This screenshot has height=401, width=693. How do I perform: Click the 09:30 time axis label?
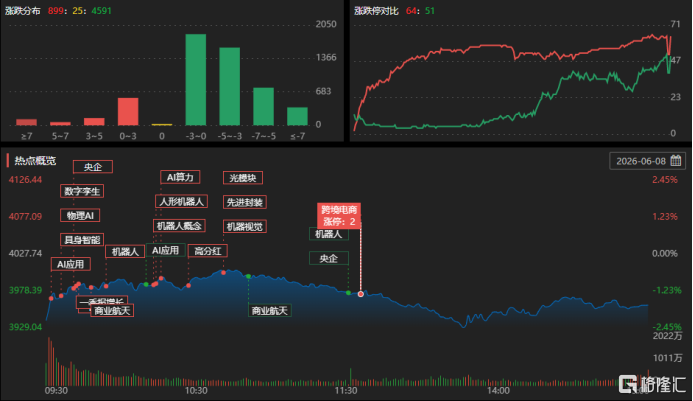click(56, 391)
